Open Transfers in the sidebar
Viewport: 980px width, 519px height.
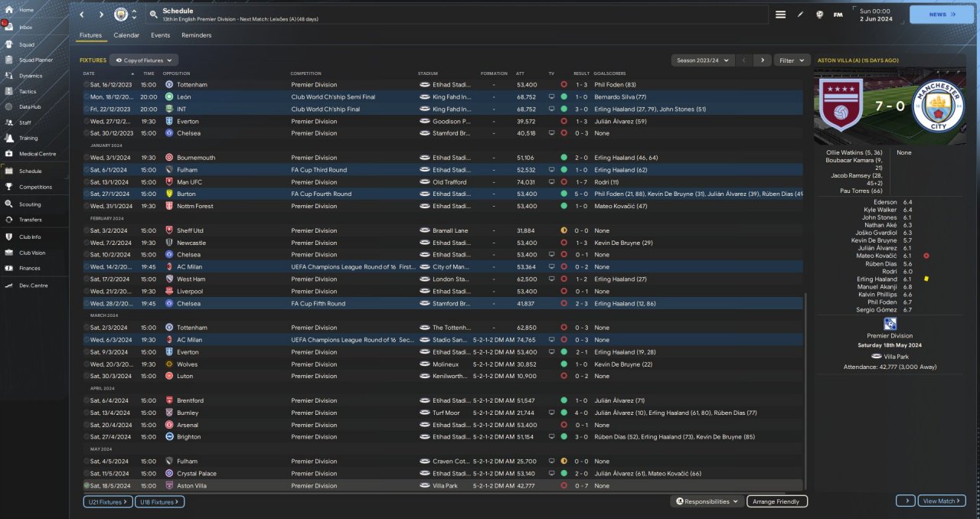pyautogui.click(x=30, y=220)
